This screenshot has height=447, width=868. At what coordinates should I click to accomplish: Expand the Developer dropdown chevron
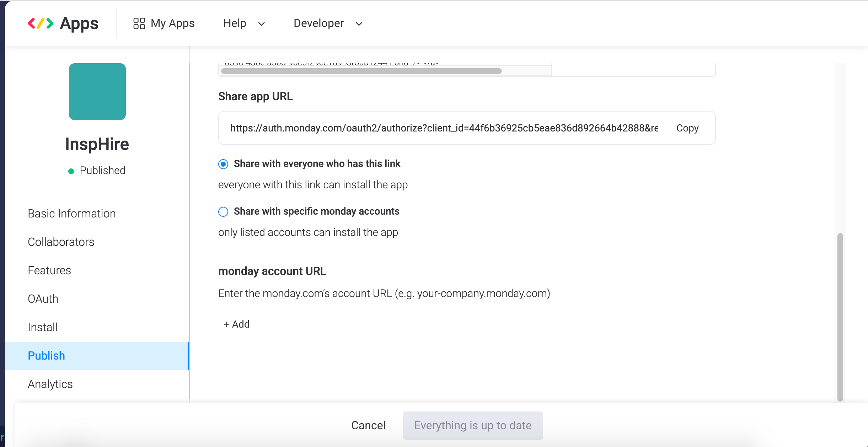(x=359, y=24)
